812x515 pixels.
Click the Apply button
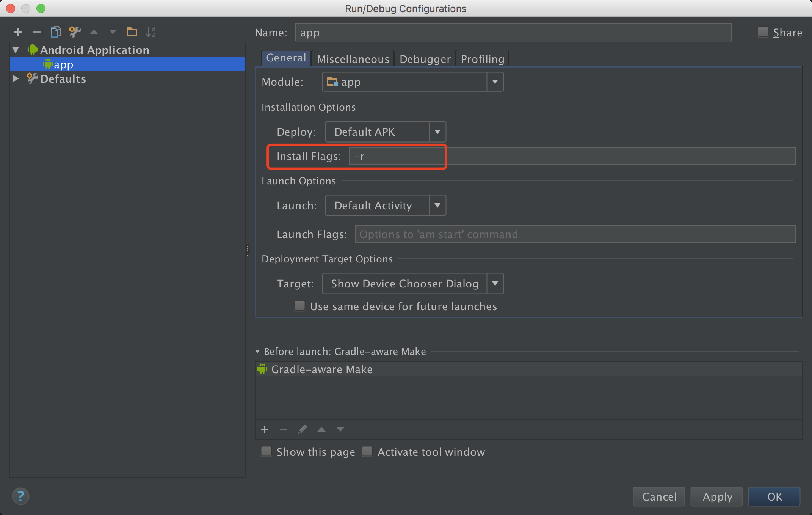tap(717, 496)
